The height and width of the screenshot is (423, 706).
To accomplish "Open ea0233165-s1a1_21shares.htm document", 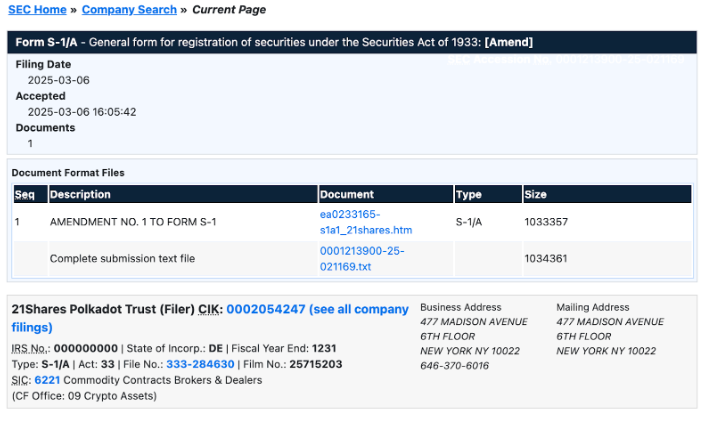I will click(366, 222).
